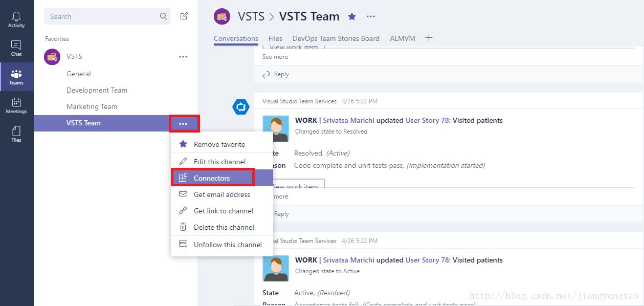Select Edit this channel menu item
This screenshot has height=306, width=644.
tap(222, 162)
